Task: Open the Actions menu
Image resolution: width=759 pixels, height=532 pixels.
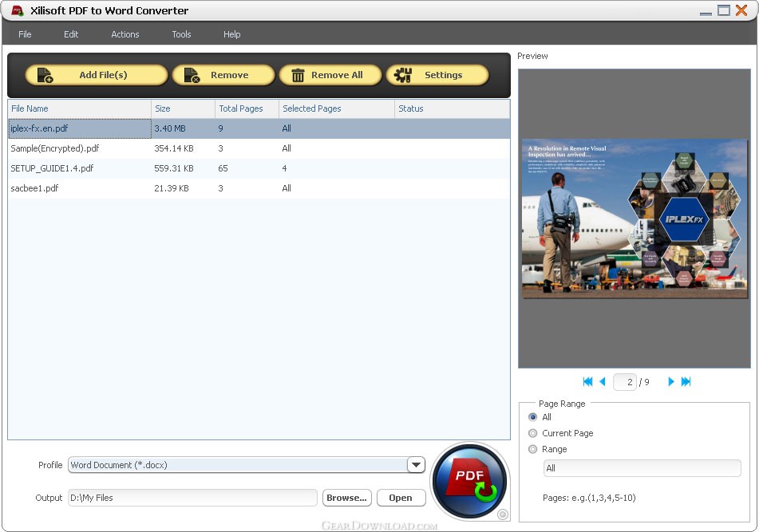Action: point(125,34)
